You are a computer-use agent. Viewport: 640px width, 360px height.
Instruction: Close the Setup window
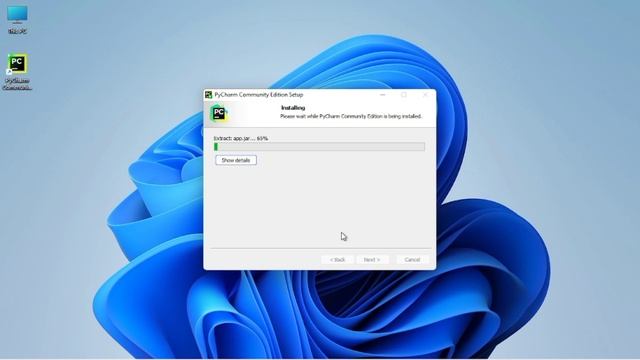(425, 95)
